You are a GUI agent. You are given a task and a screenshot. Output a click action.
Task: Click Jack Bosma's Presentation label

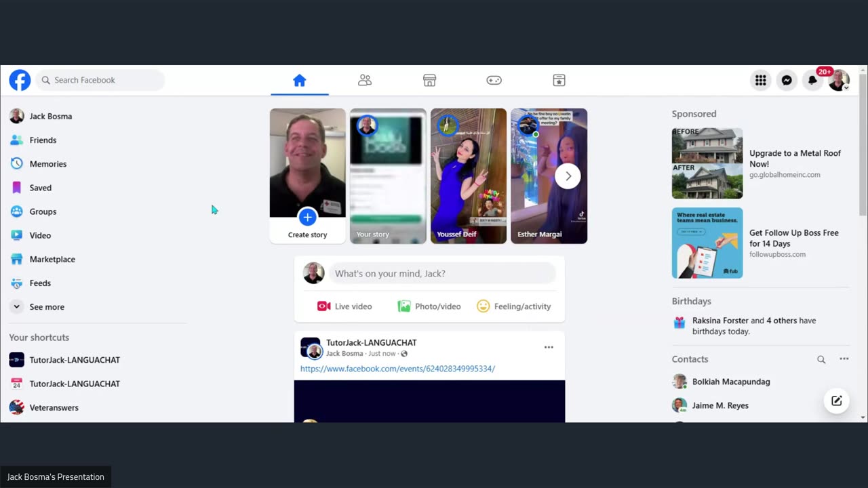coord(56,477)
